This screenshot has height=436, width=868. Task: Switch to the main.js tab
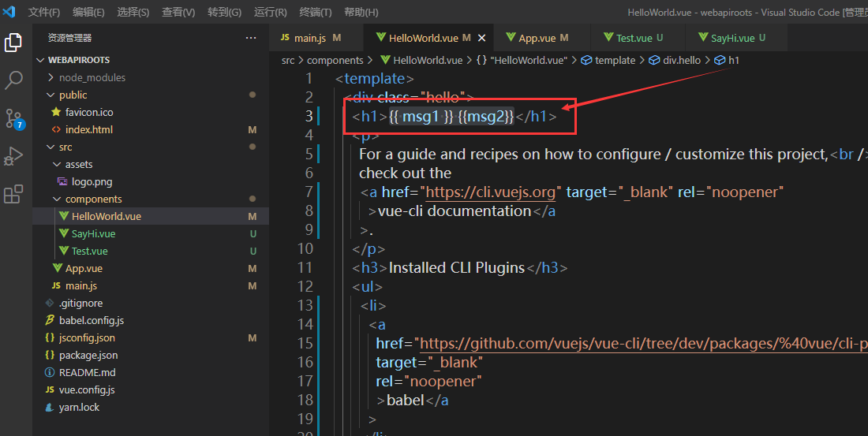click(x=310, y=38)
